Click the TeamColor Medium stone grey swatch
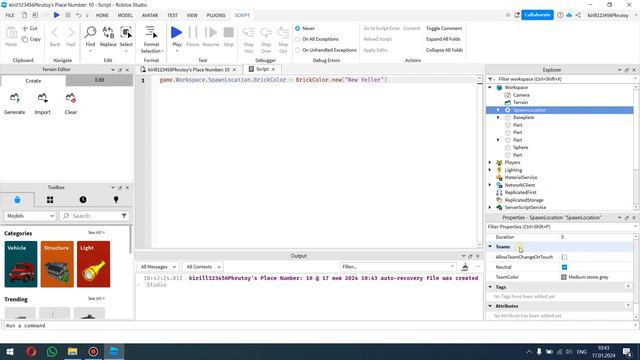 564,277
